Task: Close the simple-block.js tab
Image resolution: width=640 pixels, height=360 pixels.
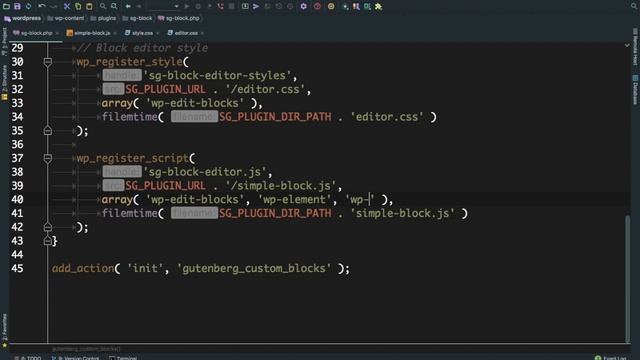Action: (116, 33)
